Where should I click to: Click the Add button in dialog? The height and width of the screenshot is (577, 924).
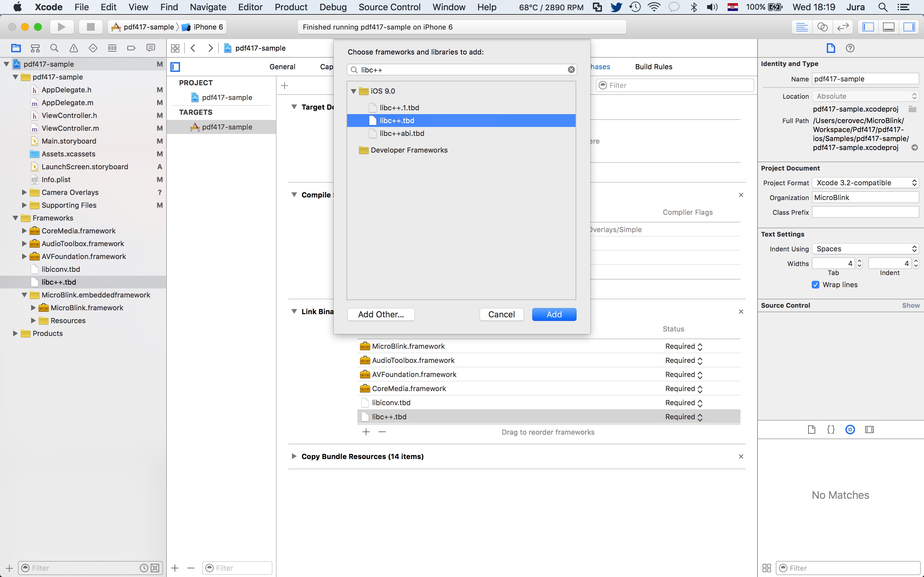click(554, 314)
